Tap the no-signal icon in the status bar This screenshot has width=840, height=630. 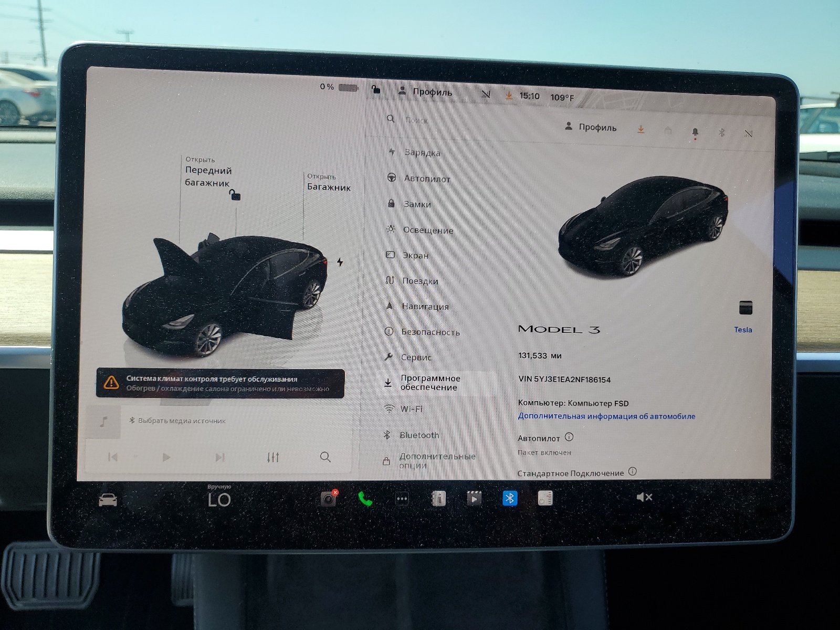(x=486, y=94)
